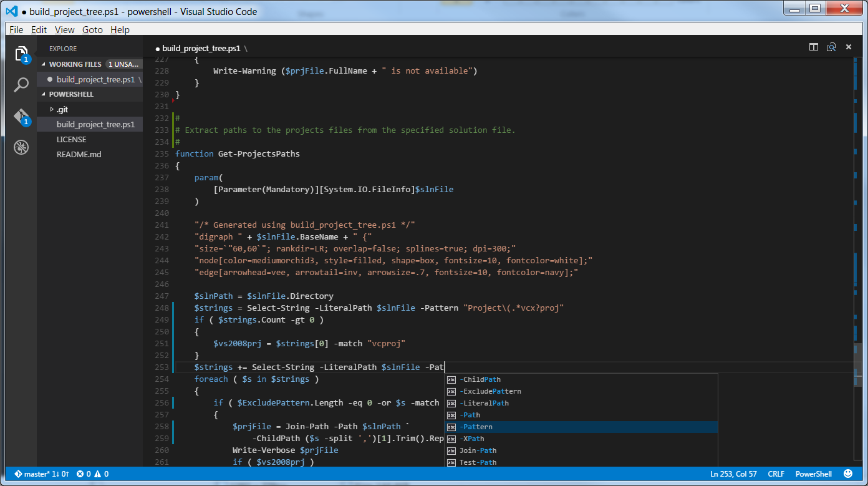Screen dimensions: 868x486
Task: Open the Help menu
Action: point(120,29)
